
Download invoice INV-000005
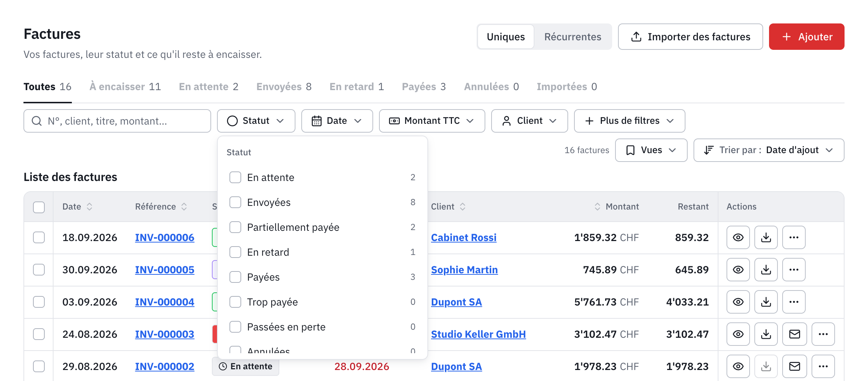766,270
